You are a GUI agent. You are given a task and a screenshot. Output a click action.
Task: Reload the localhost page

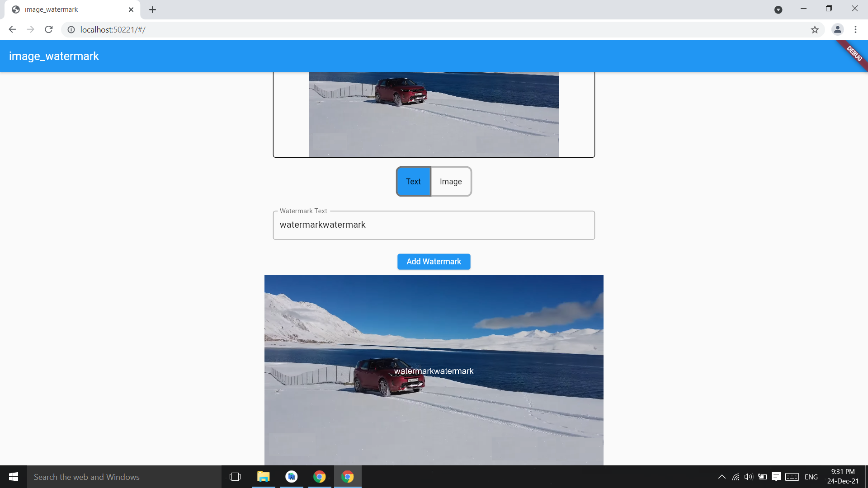49,29
